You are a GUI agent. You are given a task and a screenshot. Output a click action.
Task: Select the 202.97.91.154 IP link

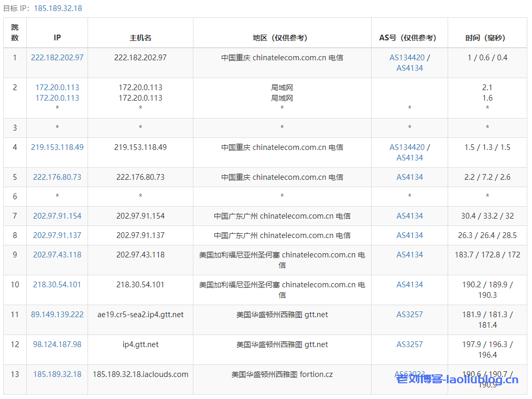coord(57,216)
